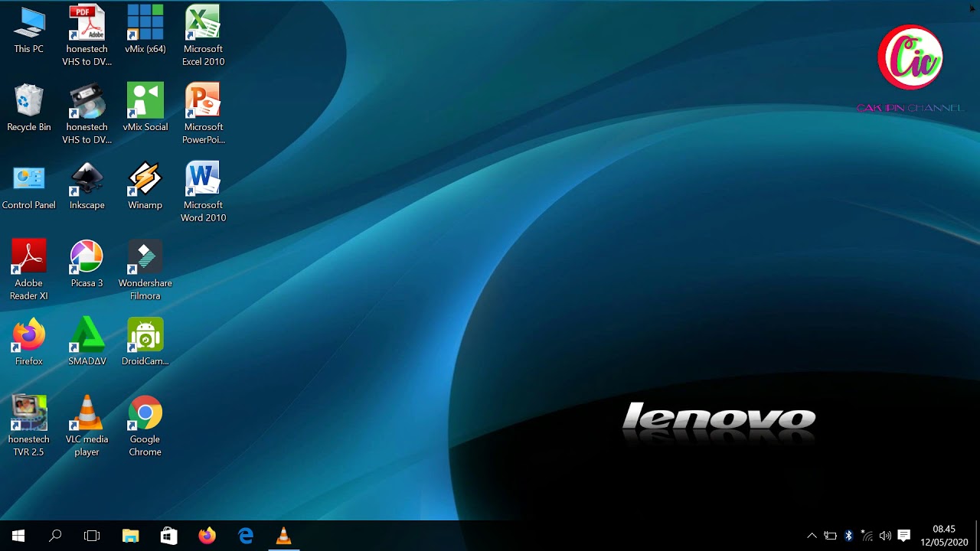Click the Show desktop strip

978,536
